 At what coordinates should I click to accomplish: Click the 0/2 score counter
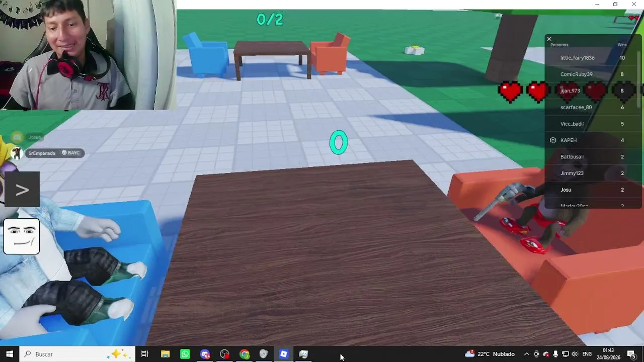(x=270, y=20)
